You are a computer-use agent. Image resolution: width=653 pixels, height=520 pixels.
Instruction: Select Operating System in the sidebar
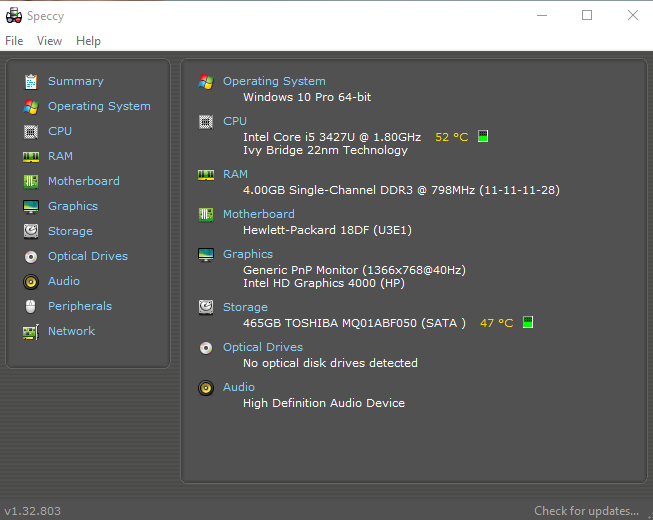99,106
